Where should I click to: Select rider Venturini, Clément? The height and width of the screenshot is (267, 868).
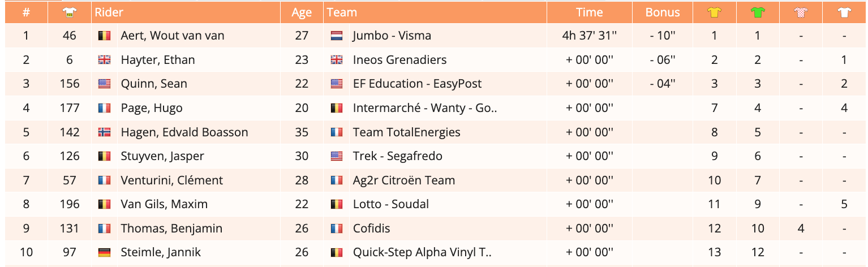pyautogui.click(x=171, y=180)
